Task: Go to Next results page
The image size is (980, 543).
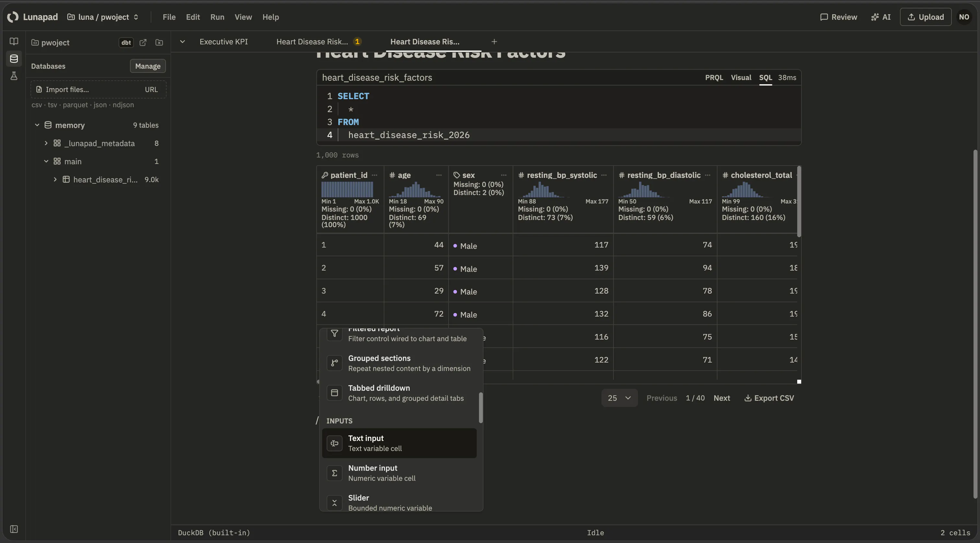Action: point(721,398)
